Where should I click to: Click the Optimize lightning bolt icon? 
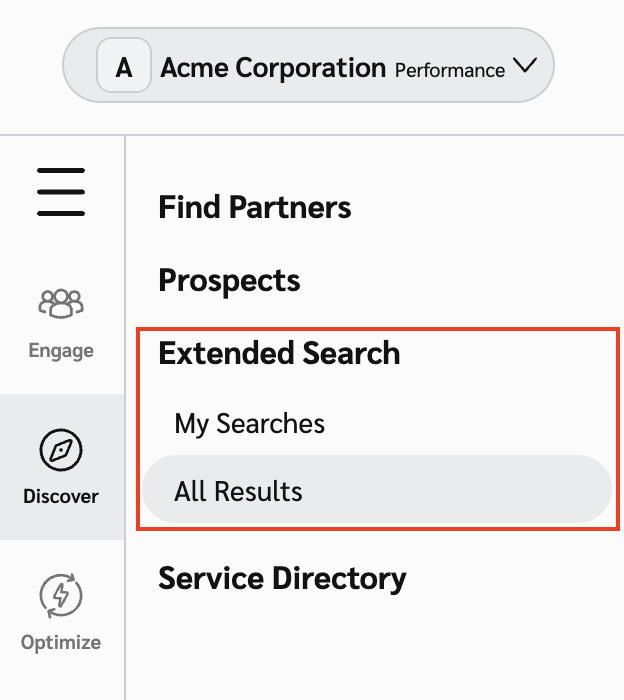pyautogui.click(x=61, y=596)
